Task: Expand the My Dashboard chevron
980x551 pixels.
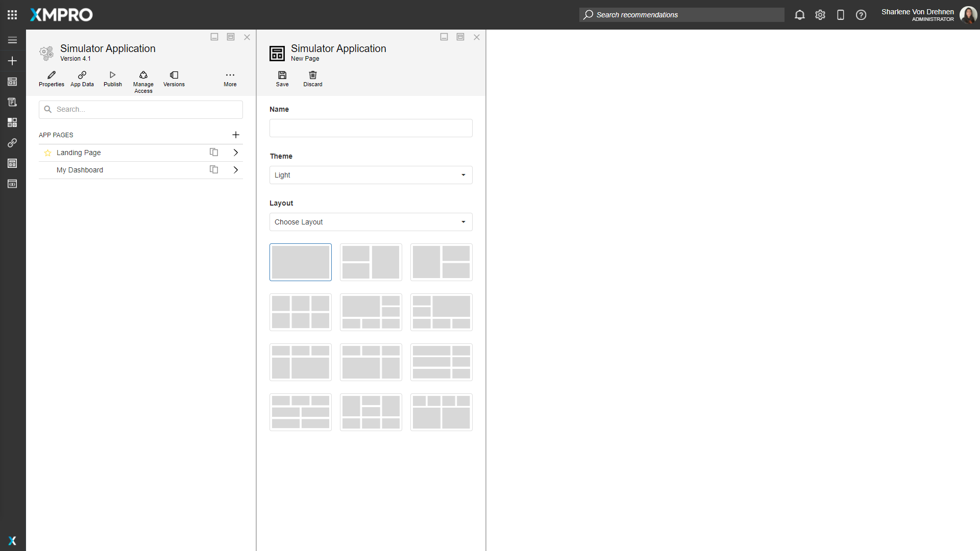Action: point(235,169)
